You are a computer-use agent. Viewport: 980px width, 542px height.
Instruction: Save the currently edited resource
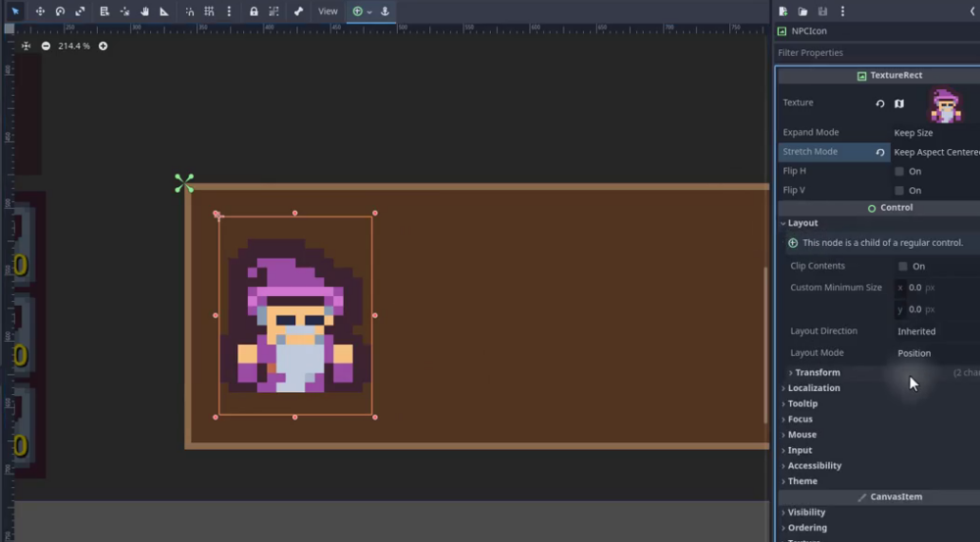pyautogui.click(x=822, y=11)
